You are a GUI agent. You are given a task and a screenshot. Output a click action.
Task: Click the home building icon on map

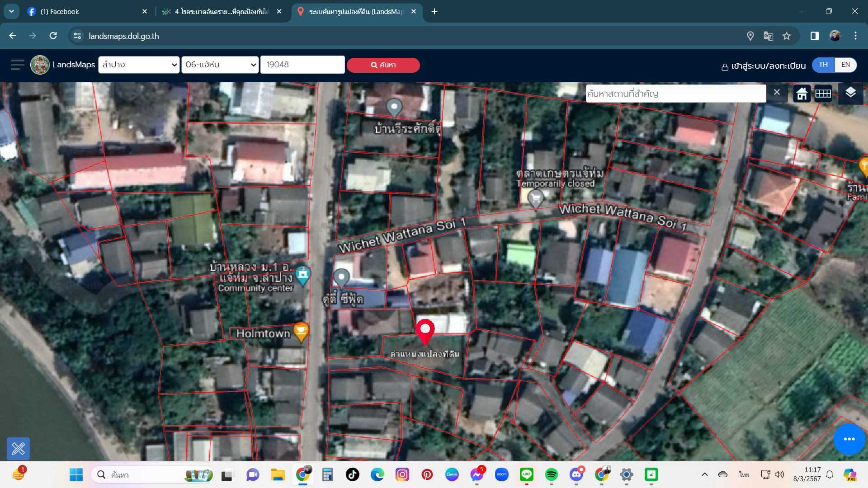coord(802,94)
